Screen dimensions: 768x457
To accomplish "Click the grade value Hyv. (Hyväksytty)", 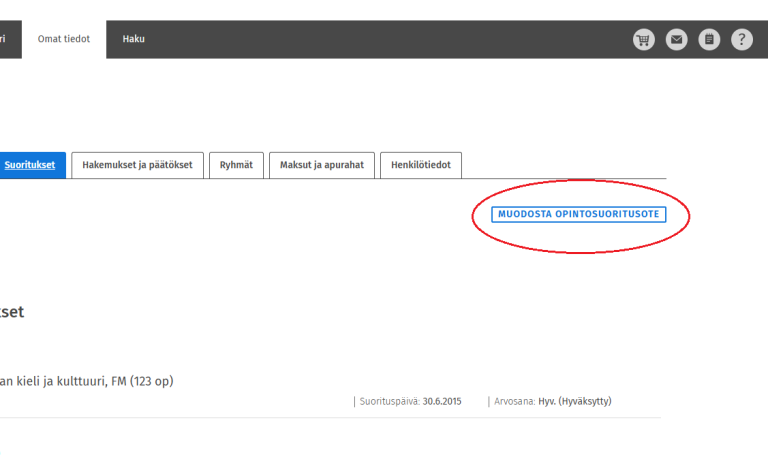I will coord(578,401).
